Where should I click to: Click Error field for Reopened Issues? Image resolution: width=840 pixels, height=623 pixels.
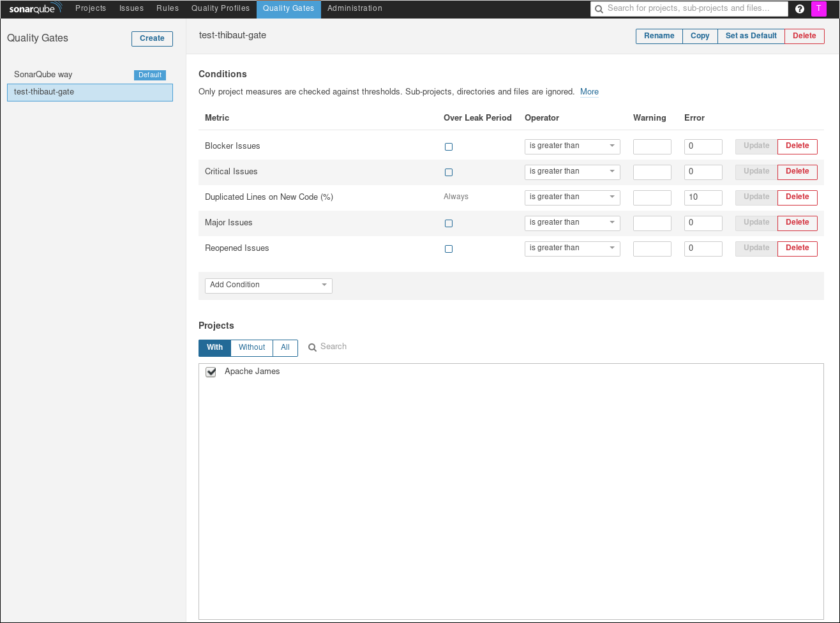703,248
